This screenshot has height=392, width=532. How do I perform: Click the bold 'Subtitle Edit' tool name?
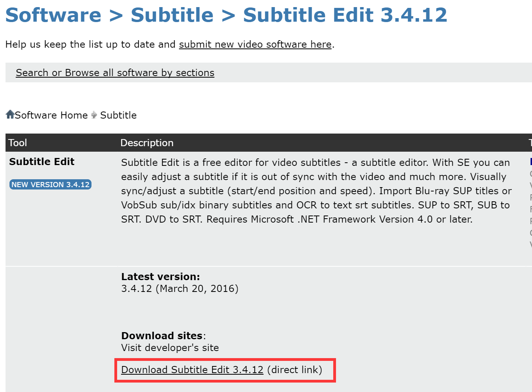42,162
